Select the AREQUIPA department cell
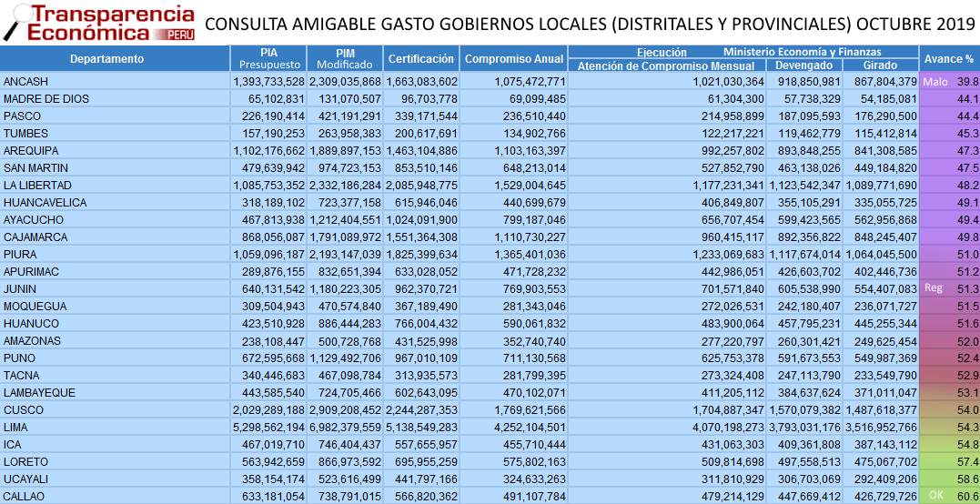Screen dimensions: 980x504 (x=115, y=150)
